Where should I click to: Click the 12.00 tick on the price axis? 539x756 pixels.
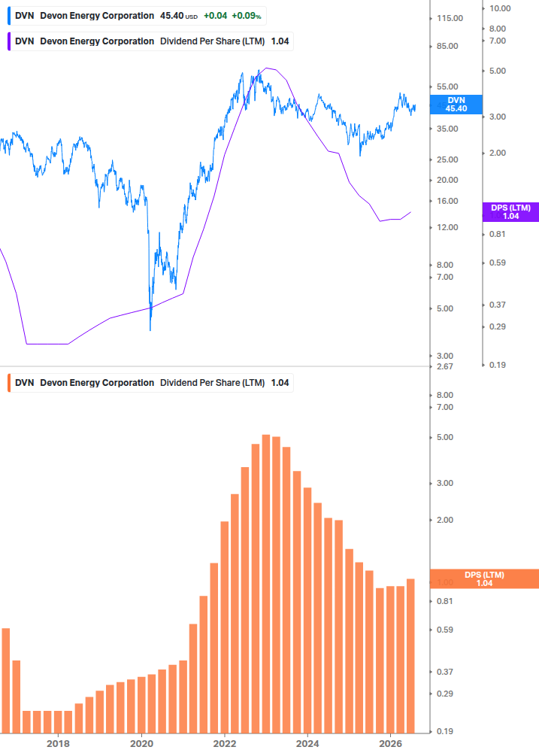point(447,228)
